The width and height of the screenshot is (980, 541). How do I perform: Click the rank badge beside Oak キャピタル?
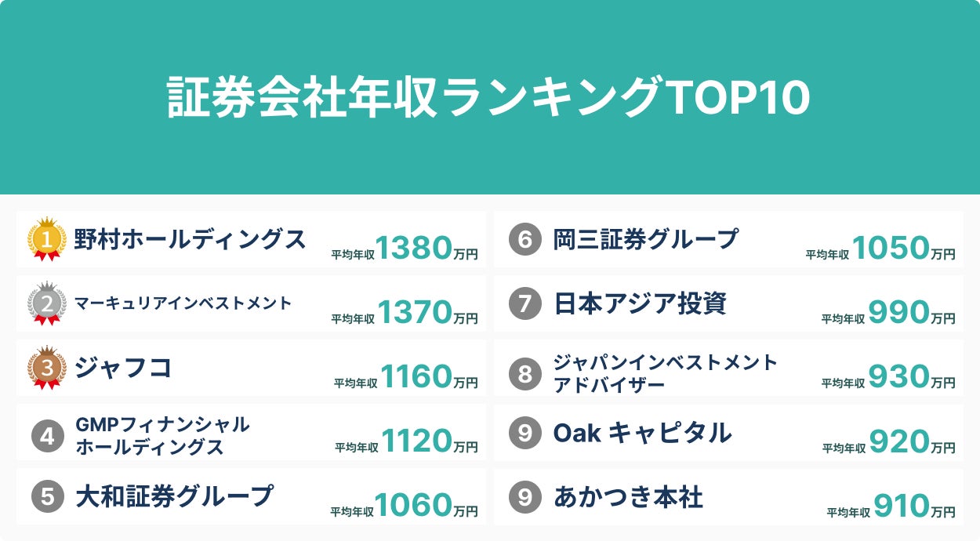(x=524, y=432)
